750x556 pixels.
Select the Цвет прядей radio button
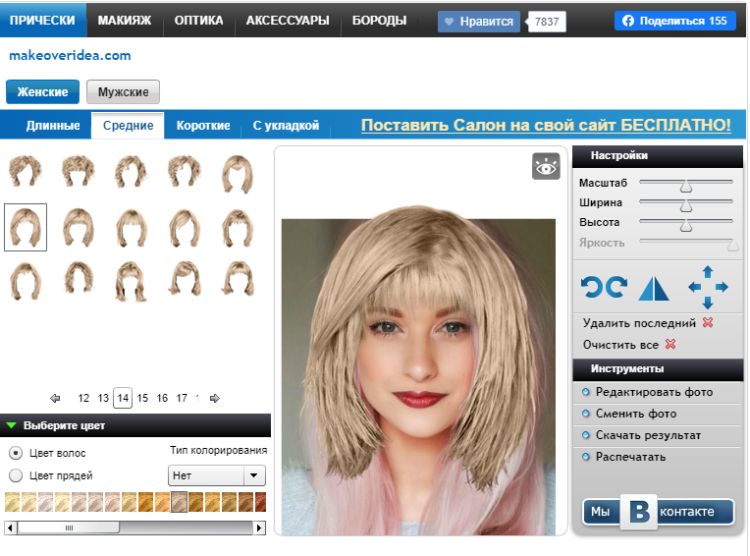point(15,476)
